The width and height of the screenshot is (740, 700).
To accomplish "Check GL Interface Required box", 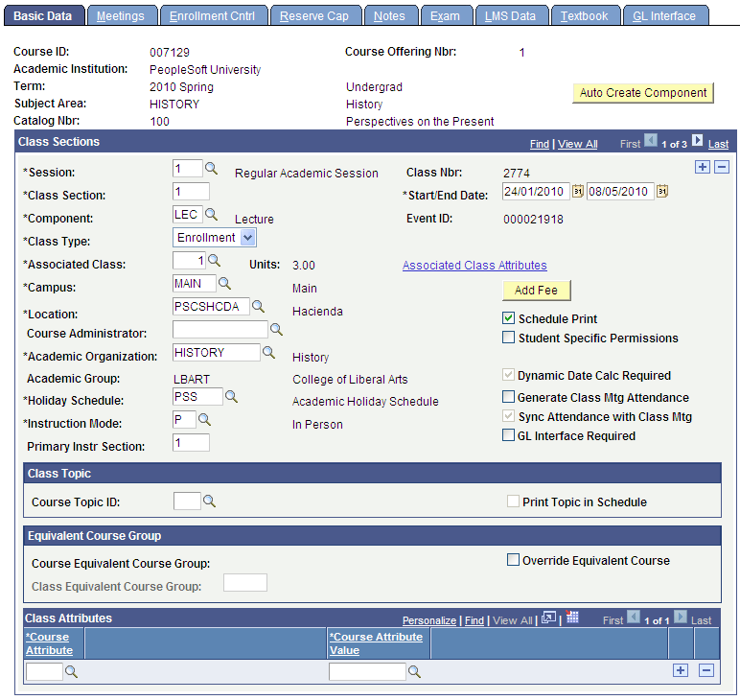I will 508,434.
